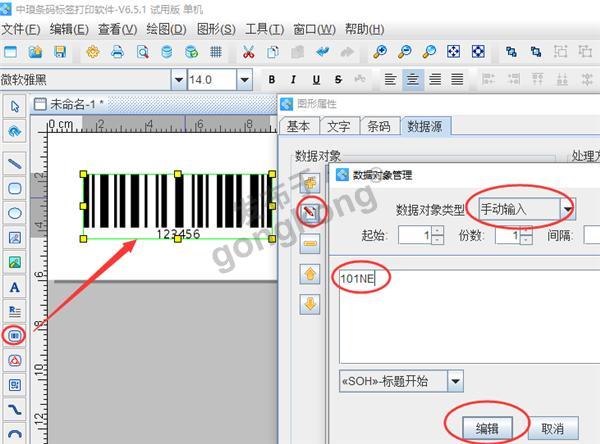Click the 起始 value field
The width and height of the screenshot is (600, 444).
pyautogui.click(x=415, y=235)
